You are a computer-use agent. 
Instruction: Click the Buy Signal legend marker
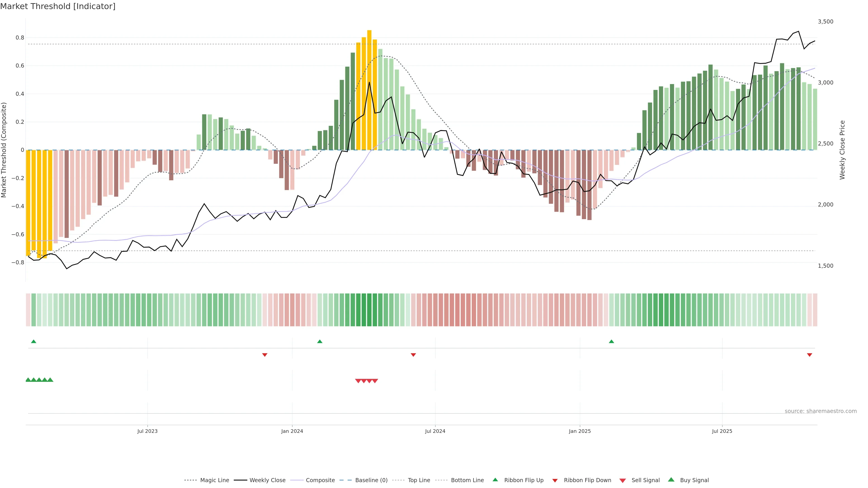(671, 480)
